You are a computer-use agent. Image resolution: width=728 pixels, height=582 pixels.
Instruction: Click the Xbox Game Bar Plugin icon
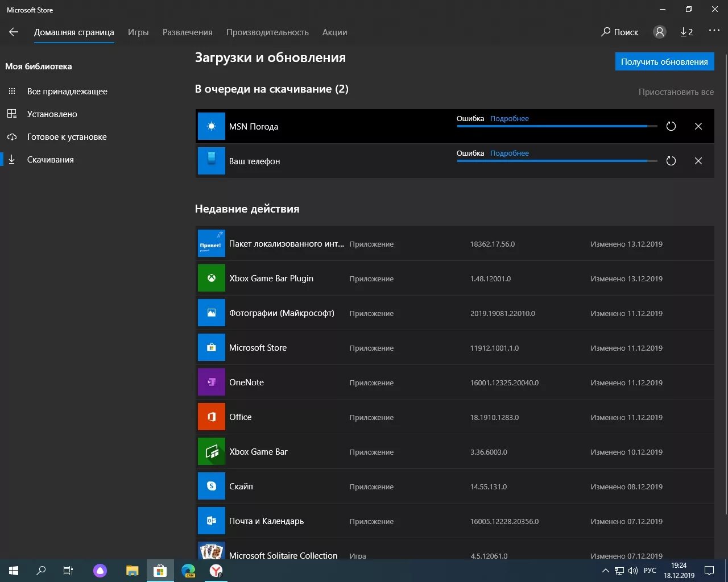(212, 278)
